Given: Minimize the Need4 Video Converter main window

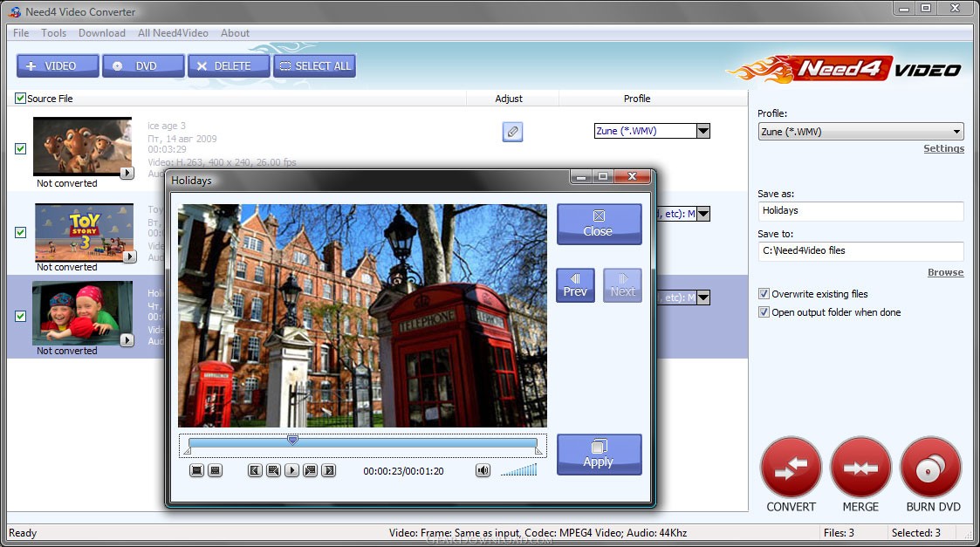Looking at the screenshot, I should (x=904, y=8).
